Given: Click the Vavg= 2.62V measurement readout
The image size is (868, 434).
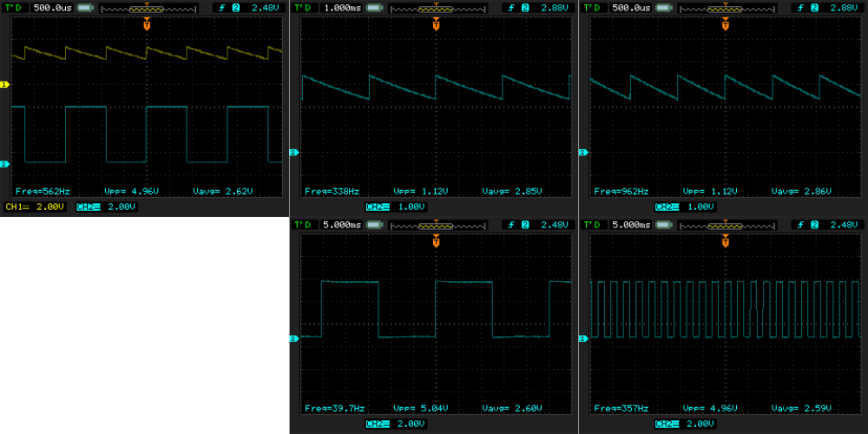Looking at the screenshot, I should (x=222, y=191).
